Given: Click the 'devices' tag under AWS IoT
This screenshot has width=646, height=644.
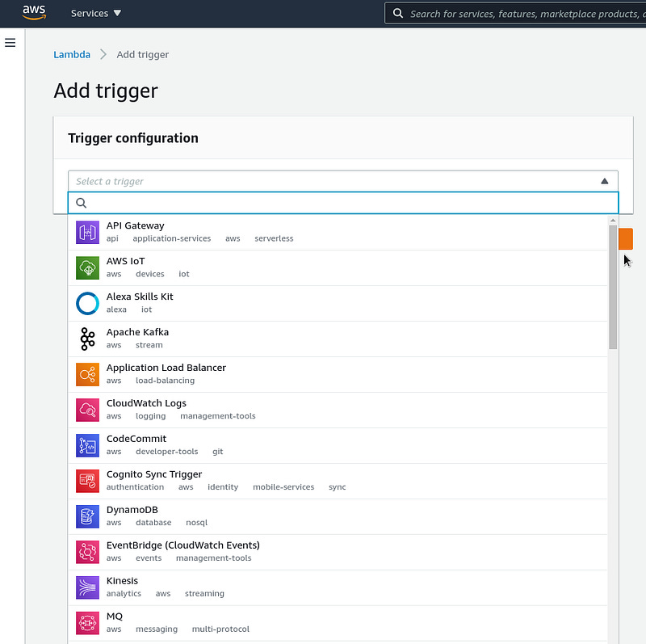Looking at the screenshot, I should [x=150, y=274].
